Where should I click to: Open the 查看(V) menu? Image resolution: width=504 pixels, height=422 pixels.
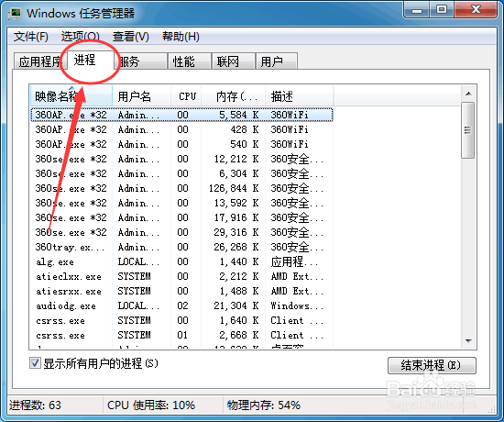[131, 37]
